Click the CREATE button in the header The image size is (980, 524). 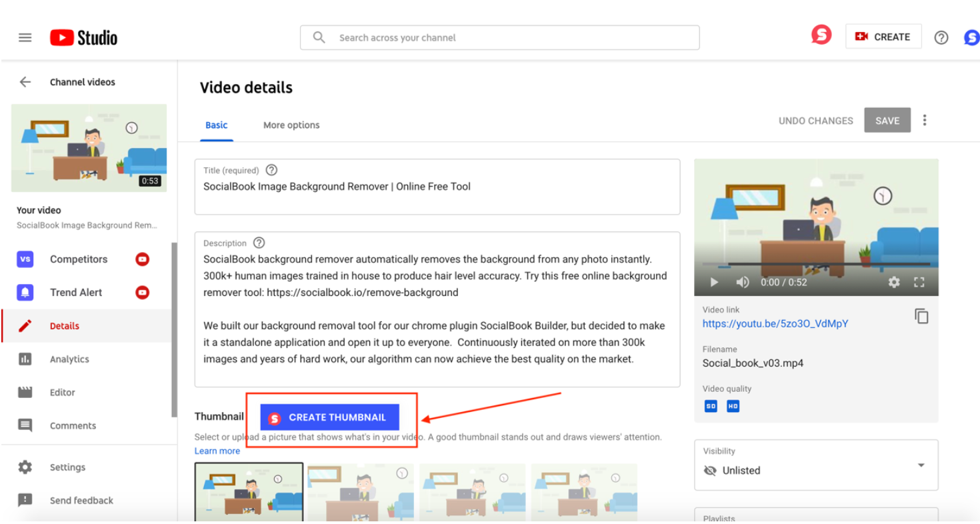883,37
